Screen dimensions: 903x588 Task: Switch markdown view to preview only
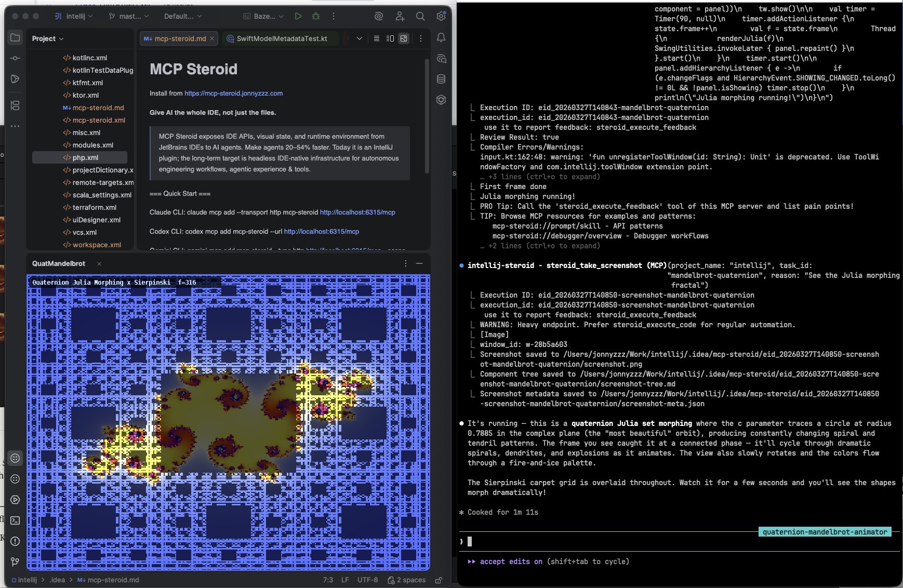point(404,38)
